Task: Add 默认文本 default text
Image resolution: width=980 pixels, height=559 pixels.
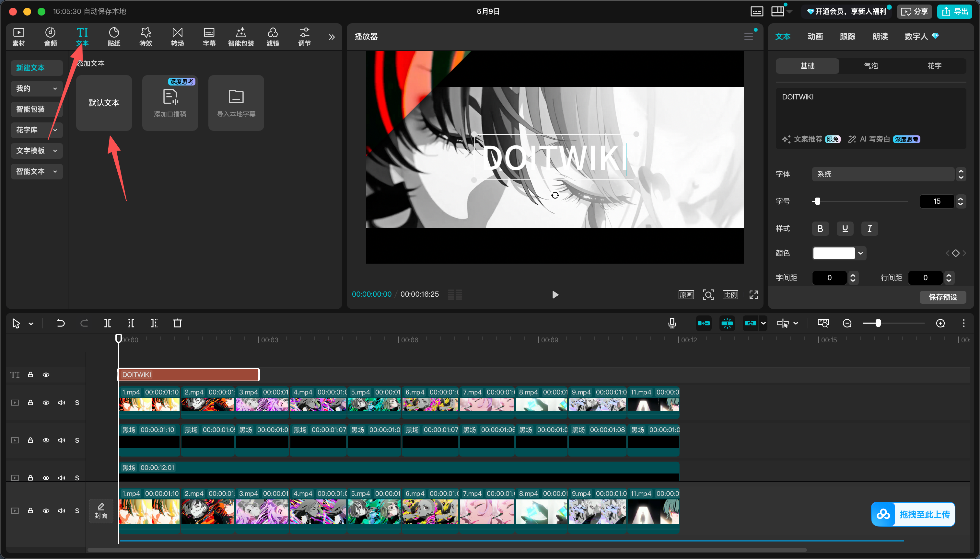Action: [104, 103]
